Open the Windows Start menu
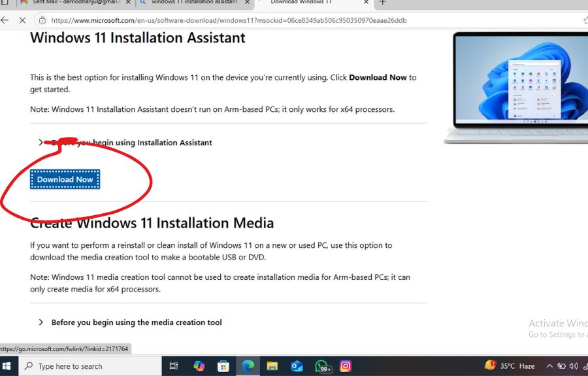Viewport: 588px width, 376px height. point(7,366)
